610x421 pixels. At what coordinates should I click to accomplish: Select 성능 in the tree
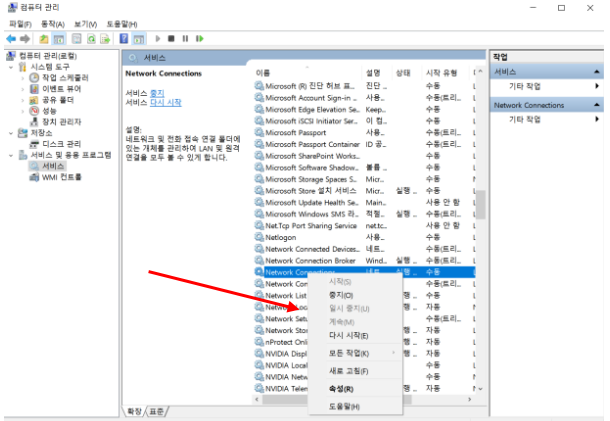click(49, 111)
